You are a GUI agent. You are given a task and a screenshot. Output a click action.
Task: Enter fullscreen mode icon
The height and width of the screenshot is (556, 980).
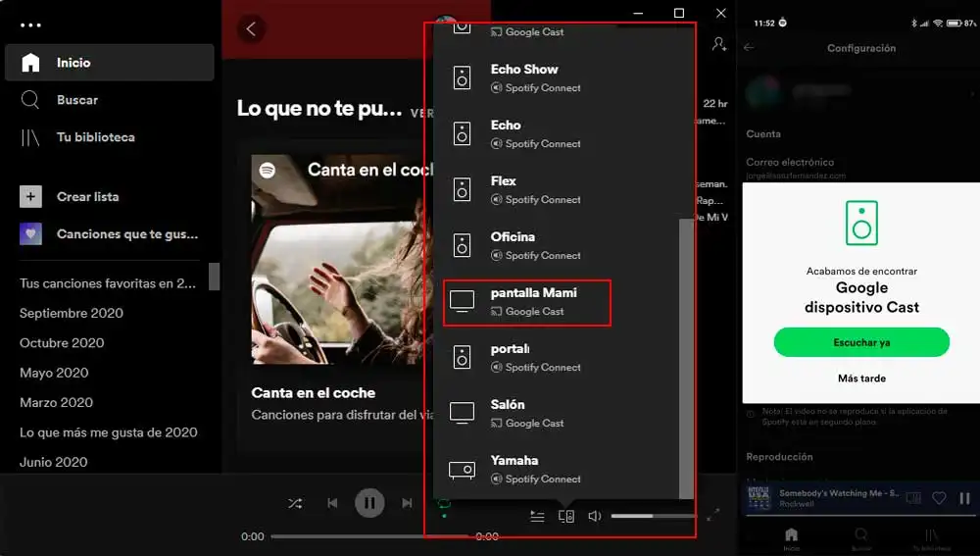coord(713,516)
